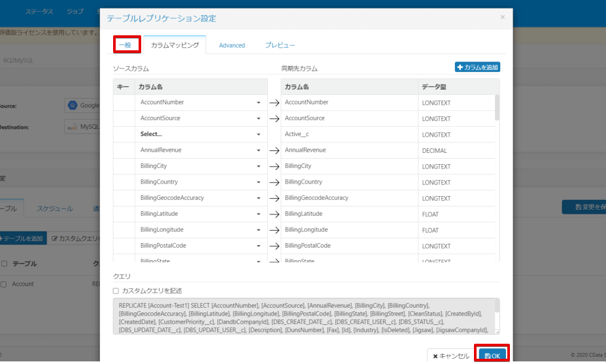Click the MySQL destination icon in background
Screen dimensions: 606x364
point(73,127)
